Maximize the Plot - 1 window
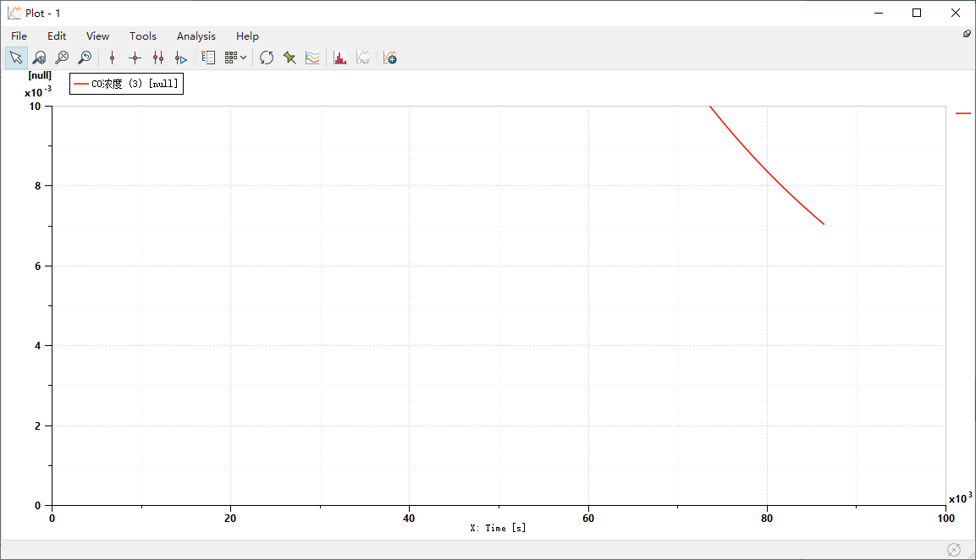 [917, 13]
